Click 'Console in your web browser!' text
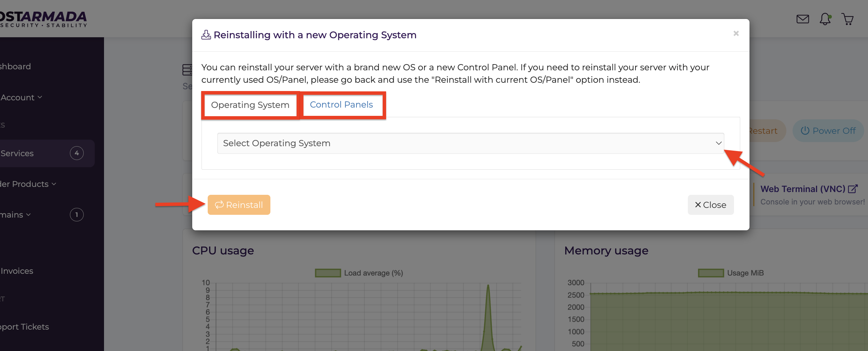This screenshot has width=868, height=351. point(813,202)
